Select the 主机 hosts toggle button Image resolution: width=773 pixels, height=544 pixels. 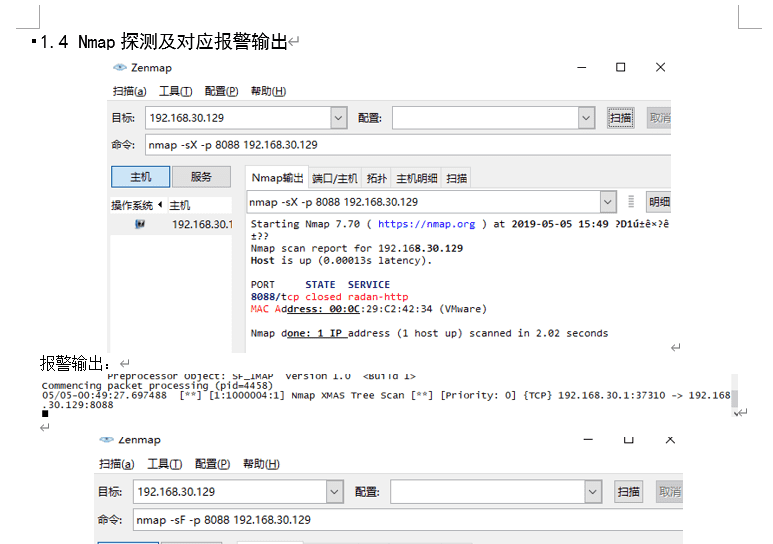pyautogui.click(x=141, y=177)
